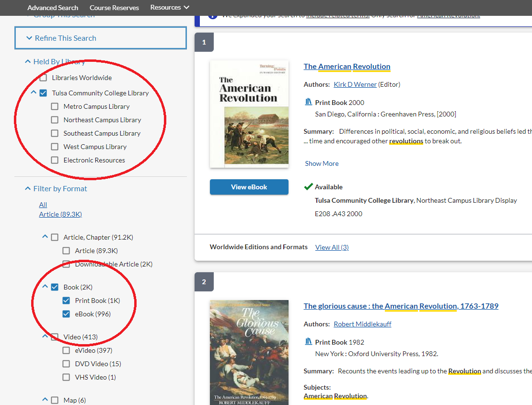Enable the Metro Campus Library filter
The height and width of the screenshot is (405, 532).
55,106
